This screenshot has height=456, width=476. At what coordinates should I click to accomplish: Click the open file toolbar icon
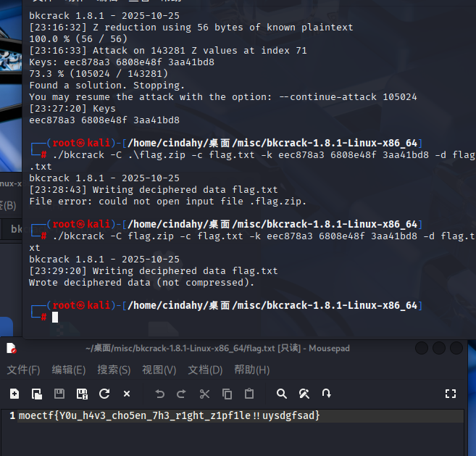tap(37, 394)
